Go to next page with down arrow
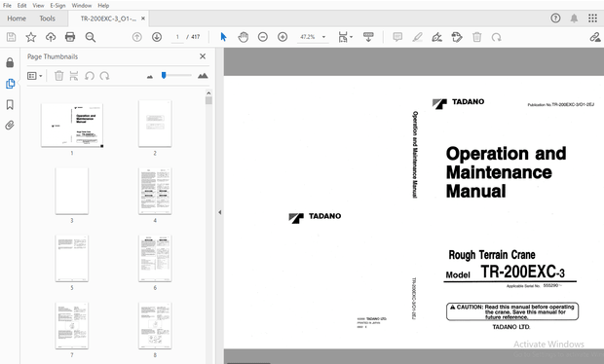The width and height of the screenshot is (604, 364). [157, 37]
